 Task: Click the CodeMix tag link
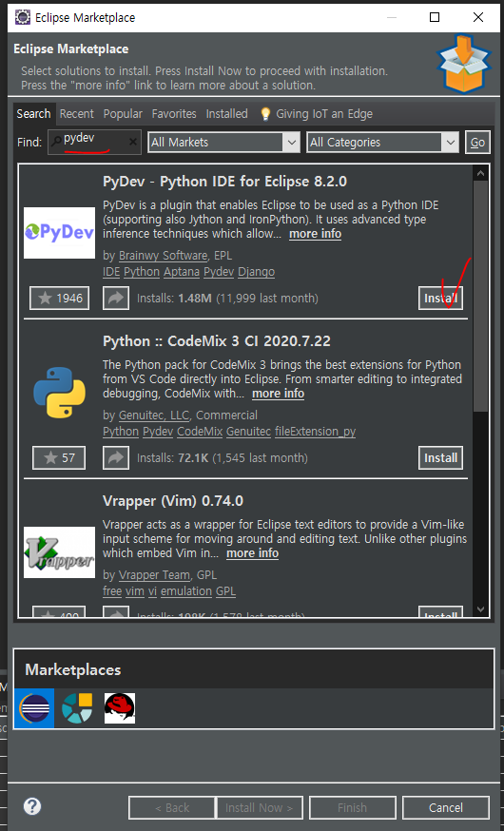[200, 432]
